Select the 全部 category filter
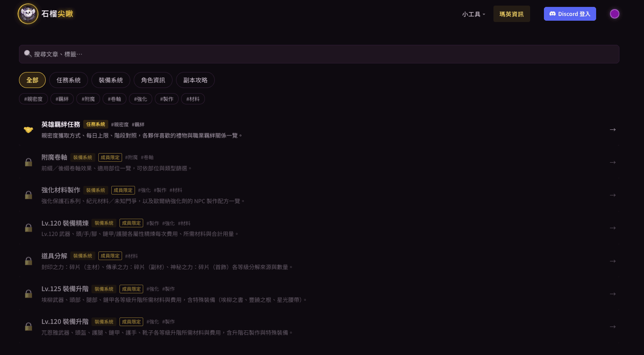Screen dimensions: 644x355 [32, 80]
